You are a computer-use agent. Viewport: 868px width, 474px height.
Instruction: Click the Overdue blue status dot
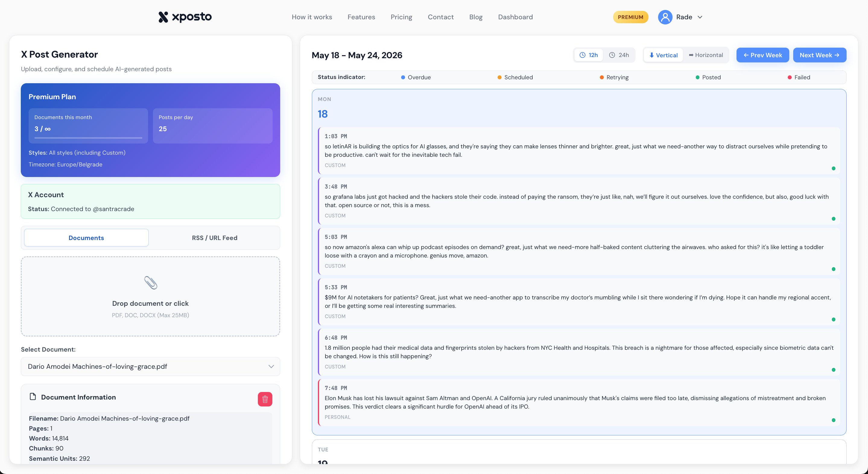pos(403,77)
